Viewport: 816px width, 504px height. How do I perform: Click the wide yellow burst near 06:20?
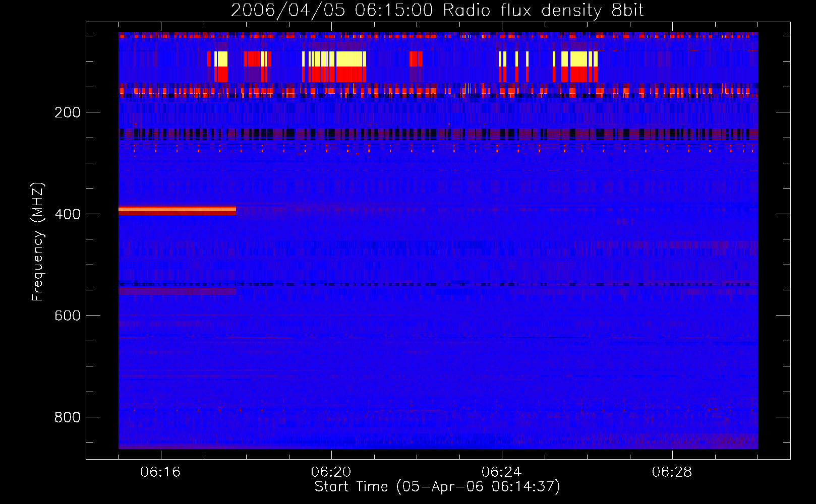350,59
